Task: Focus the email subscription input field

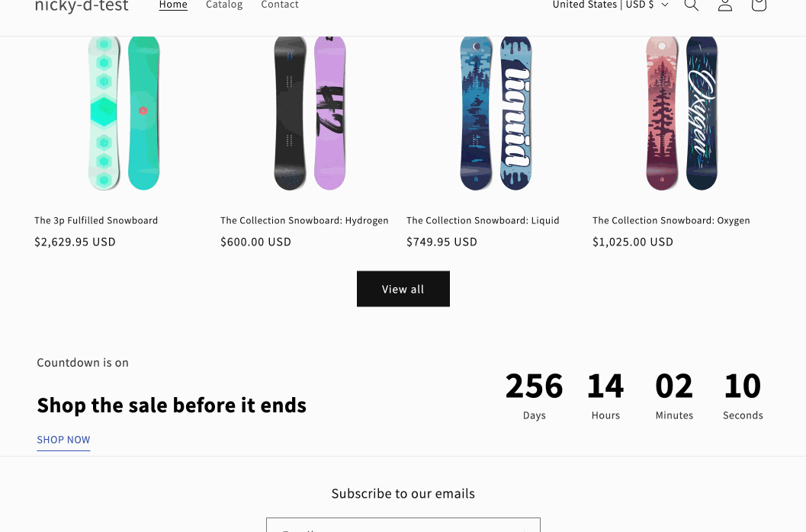Action: point(403,526)
